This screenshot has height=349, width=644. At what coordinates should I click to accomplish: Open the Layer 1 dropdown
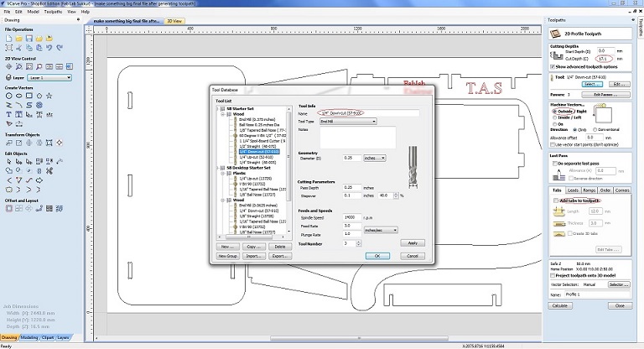50,76
